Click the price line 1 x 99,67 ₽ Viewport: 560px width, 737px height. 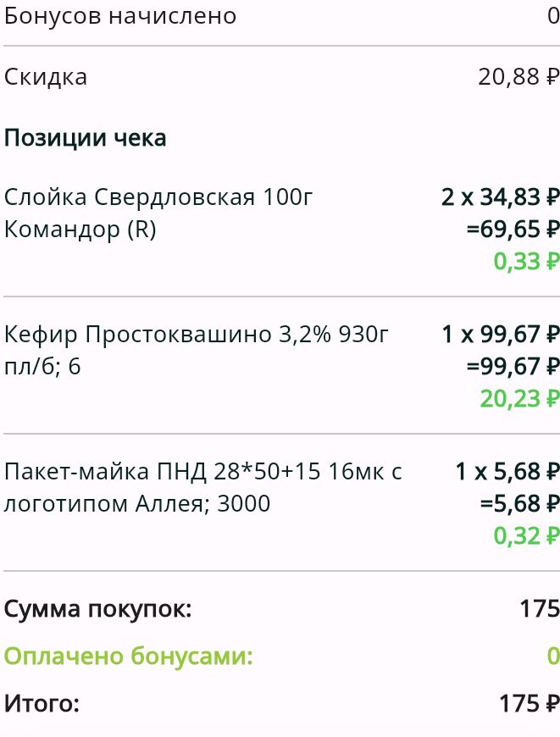[x=501, y=334]
